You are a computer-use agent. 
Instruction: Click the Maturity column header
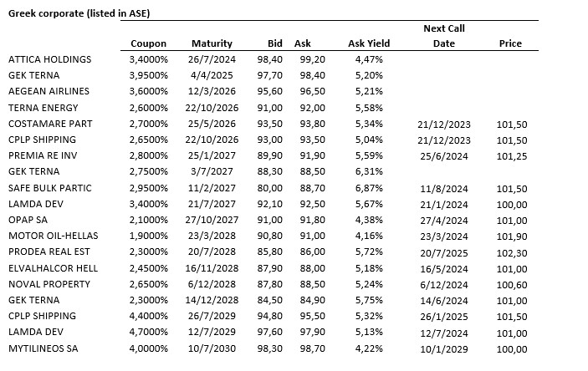(212, 43)
